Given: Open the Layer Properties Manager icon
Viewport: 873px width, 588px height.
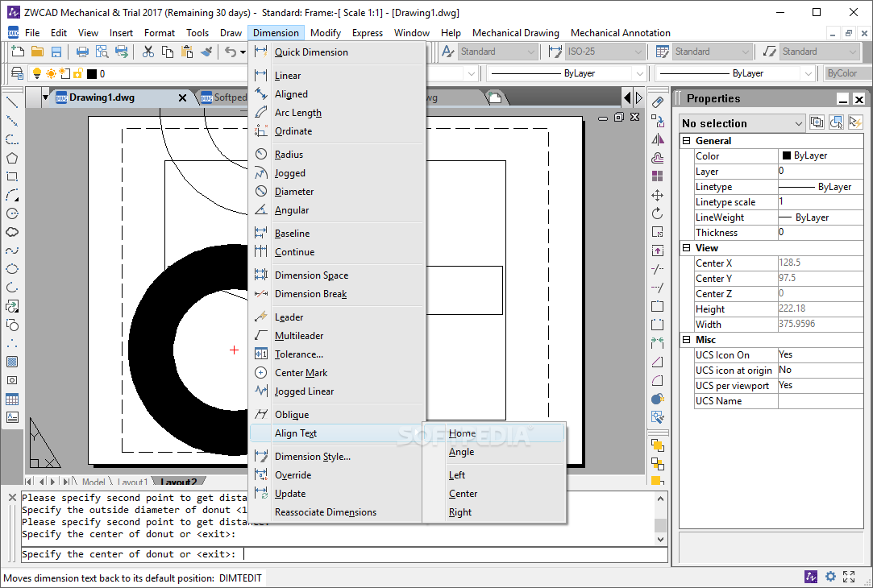Looking at the screenshot, I should 17,73.
